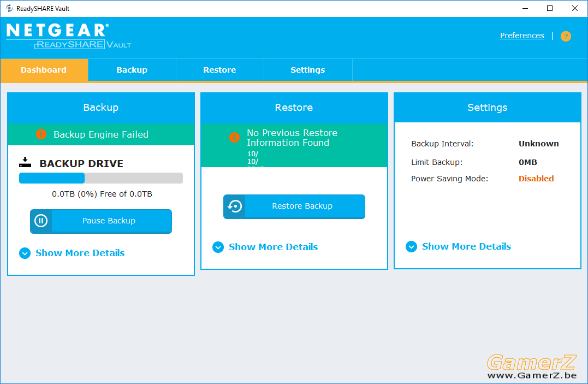The image size is (588, 384).
Task: Click the ReadySHARE Vault app icon in title bar
Action: (9, 8)
